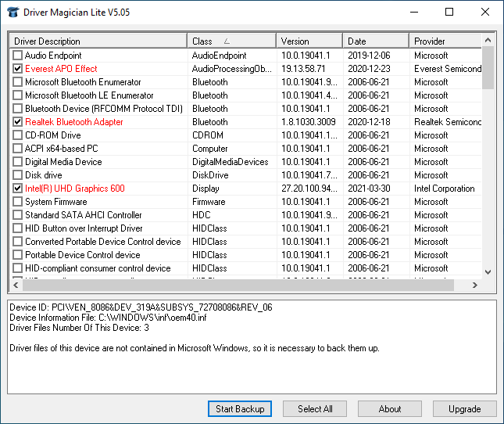Click the Select All button
504x424 pixels.
tap(315, 408)
